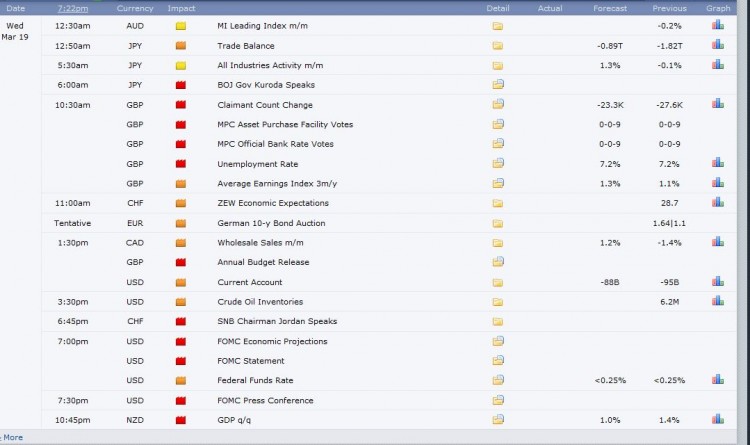Open detail folder for Claimant Count Change

pos(498,104)
